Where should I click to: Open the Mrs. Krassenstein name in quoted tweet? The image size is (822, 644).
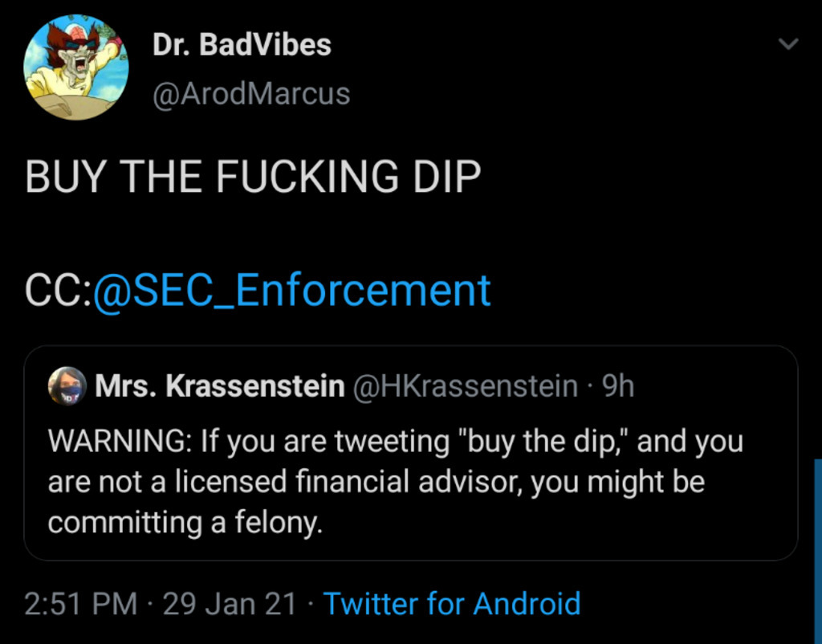pyautogui.click(x=219, y=387)
